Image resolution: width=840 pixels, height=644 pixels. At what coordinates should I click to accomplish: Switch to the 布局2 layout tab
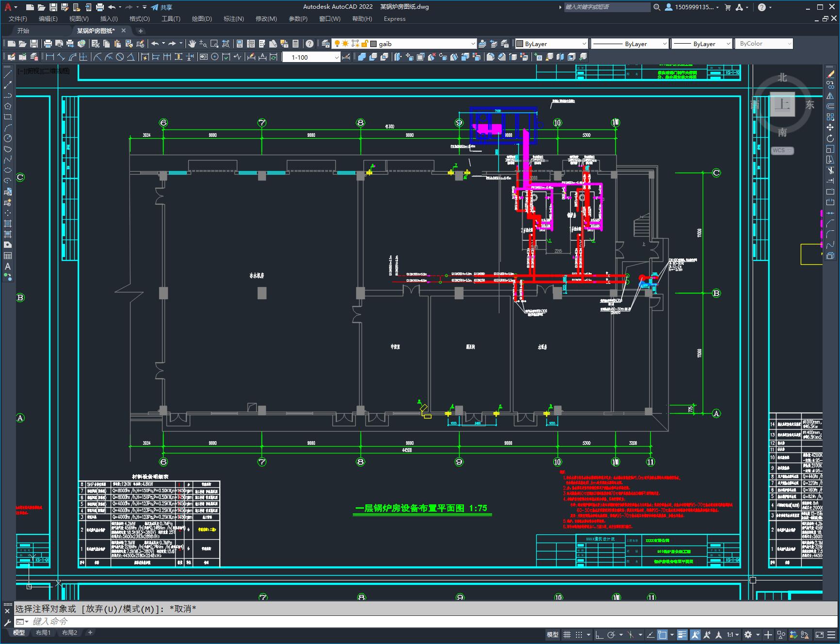pyautogui.click(x=69, y=632)
